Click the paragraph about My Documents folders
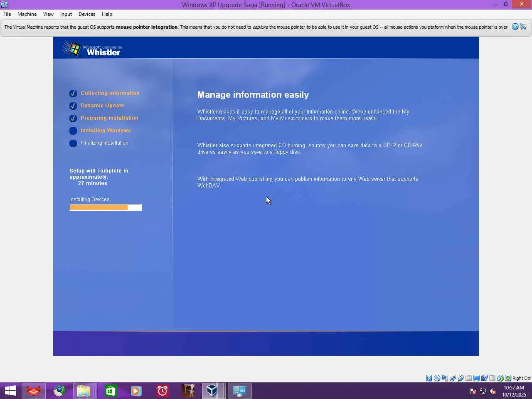The width and height of the screenshot is (532, 399). pos(303,115)
